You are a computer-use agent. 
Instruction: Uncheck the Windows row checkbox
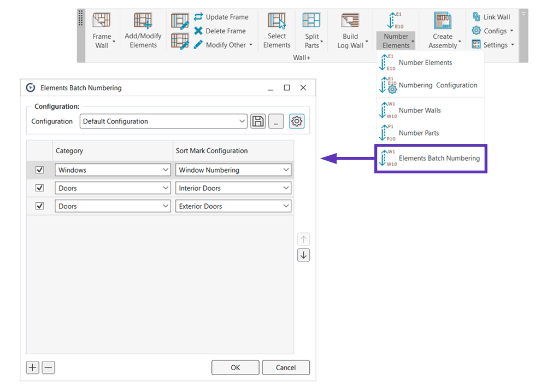[x=40, y=170]
